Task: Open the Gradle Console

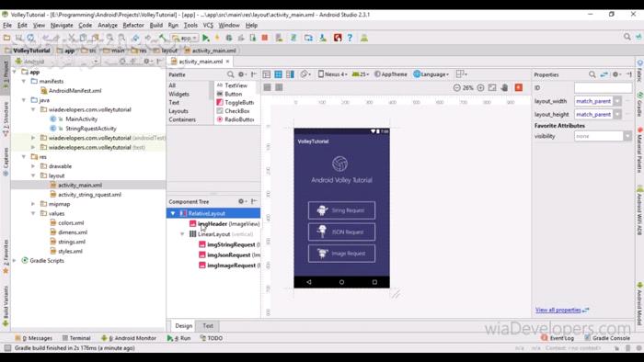Action: pyautogui.click(x=607, y=338)
